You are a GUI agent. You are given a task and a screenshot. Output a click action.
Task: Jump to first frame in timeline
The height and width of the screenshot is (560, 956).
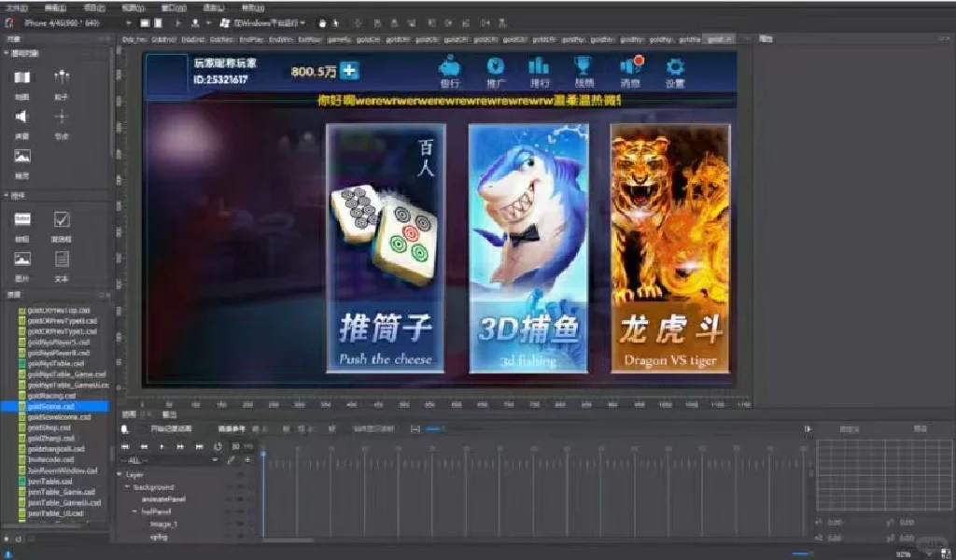click(126, 447)
